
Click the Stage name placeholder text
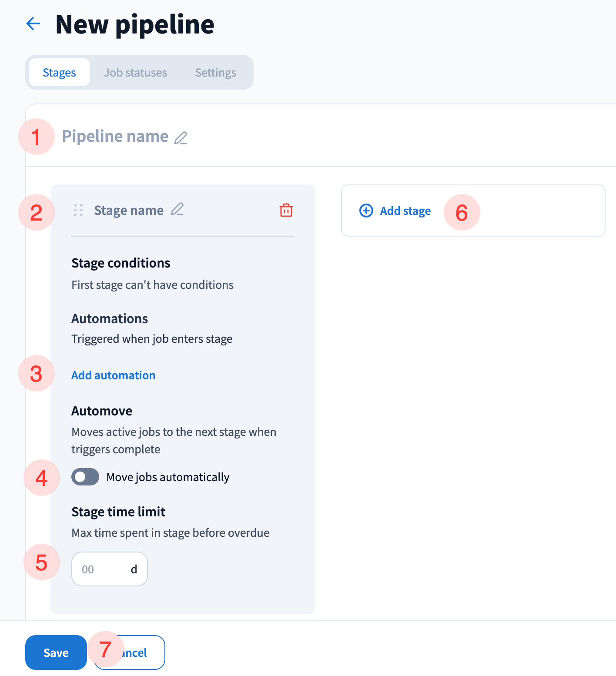click(129, 211)
